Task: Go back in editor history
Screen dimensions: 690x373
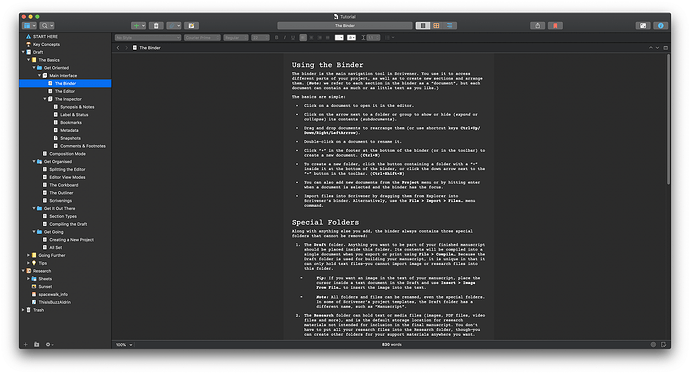Action: click(118, 48)
